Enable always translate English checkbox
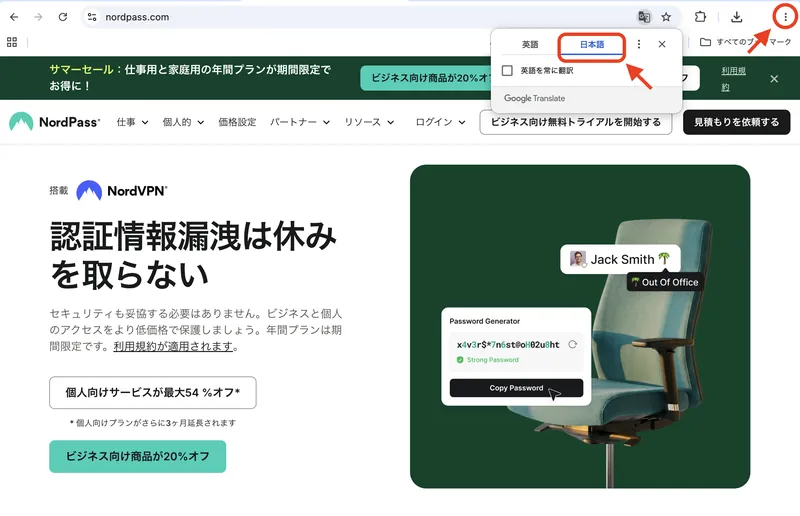Screen dimensions: 800x516 point(507,70)
